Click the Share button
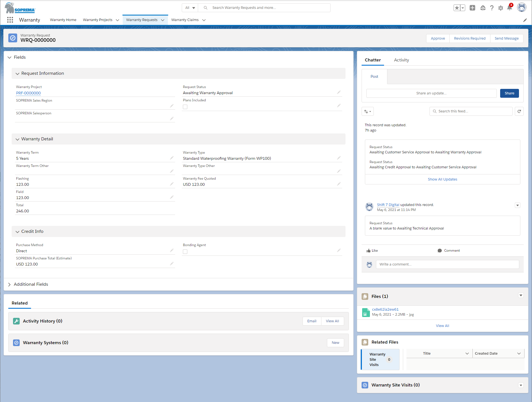 (x=509, y=93)
